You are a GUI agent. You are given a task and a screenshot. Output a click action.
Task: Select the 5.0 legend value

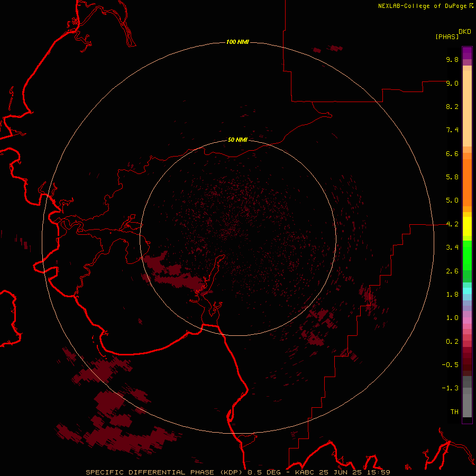pyautogui.click(x=452, y=200)
